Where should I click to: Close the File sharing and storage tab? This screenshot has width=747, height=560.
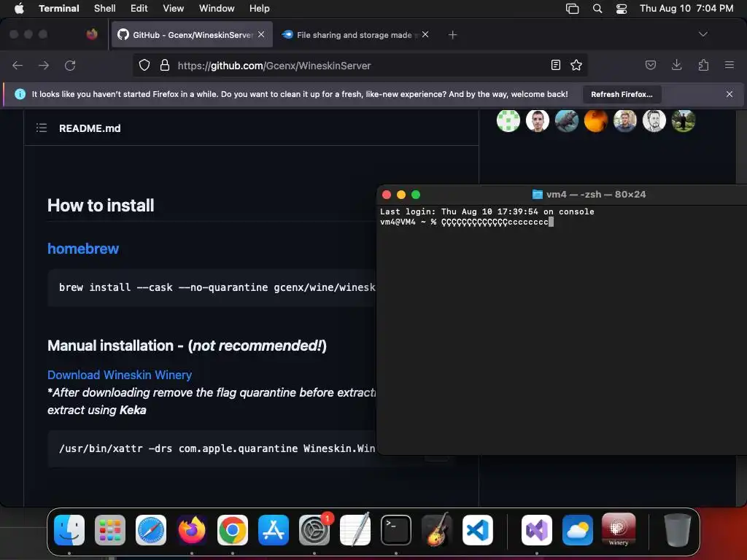425,34
